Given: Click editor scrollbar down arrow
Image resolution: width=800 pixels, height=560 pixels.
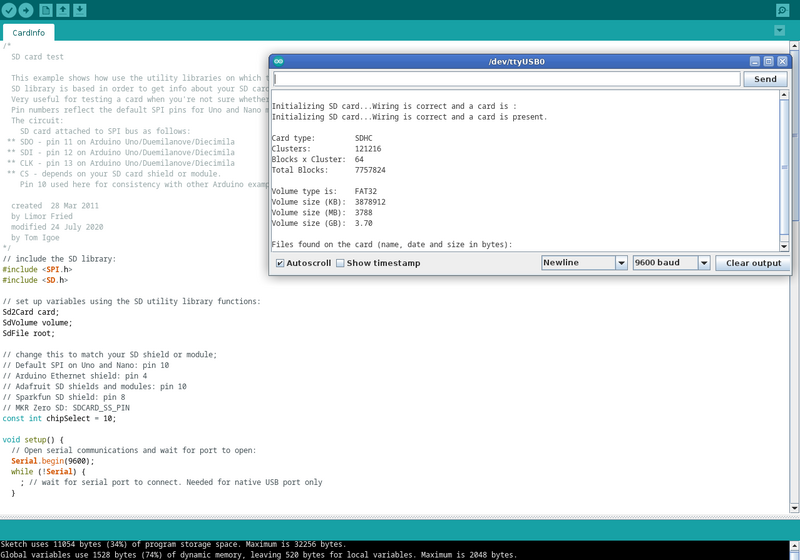Looking at the screenshot, I should click(x=794, y=508).
